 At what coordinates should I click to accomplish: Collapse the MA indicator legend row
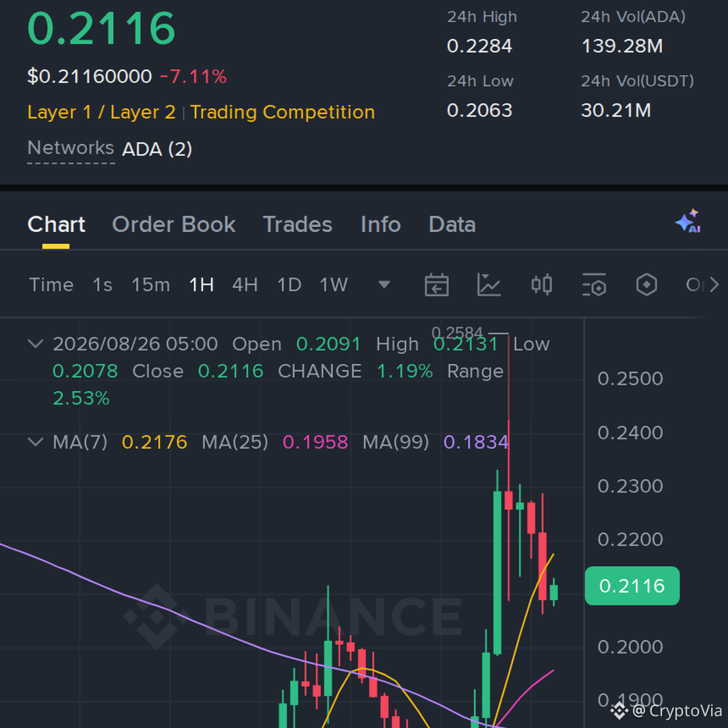tap(36, 442)
